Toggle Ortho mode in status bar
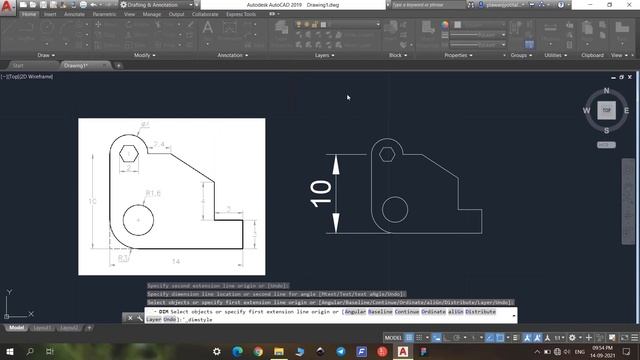The image size is (640, 360). tap(447, 338)
